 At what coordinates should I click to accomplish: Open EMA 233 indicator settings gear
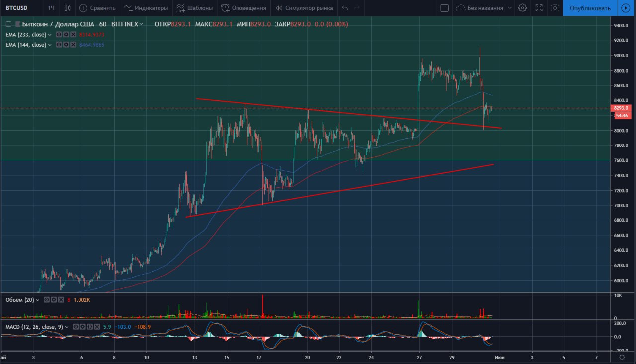66,35
